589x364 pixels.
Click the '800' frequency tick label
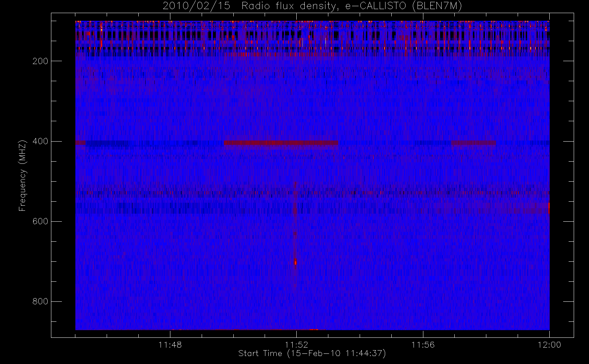[40, 301]
